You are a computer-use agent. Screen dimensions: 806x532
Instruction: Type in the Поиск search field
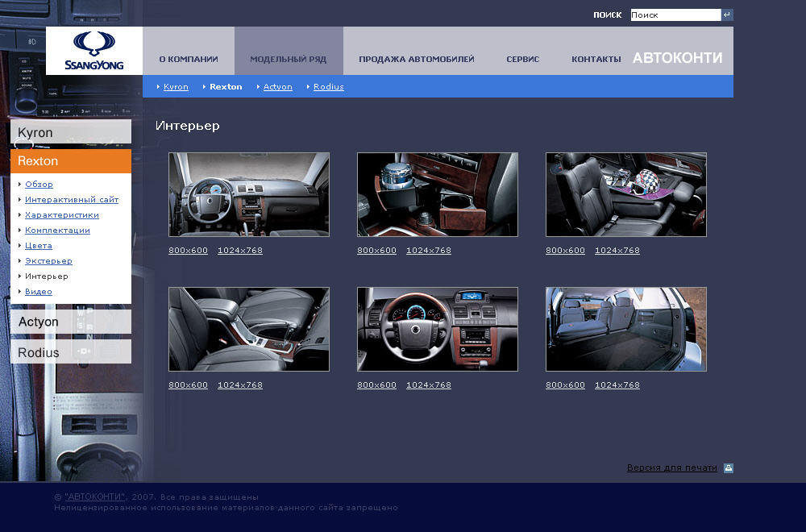[675, 15]
